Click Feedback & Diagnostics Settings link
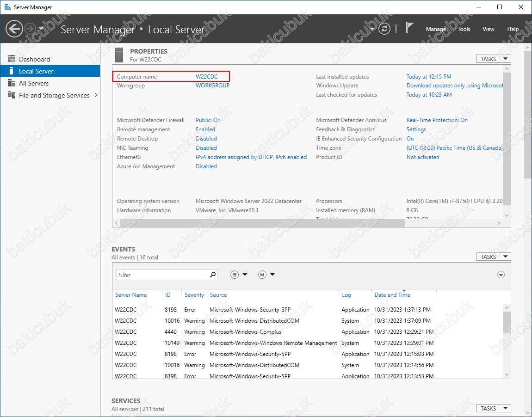Viewport: 532px width, 417px height. click(416, 129)
